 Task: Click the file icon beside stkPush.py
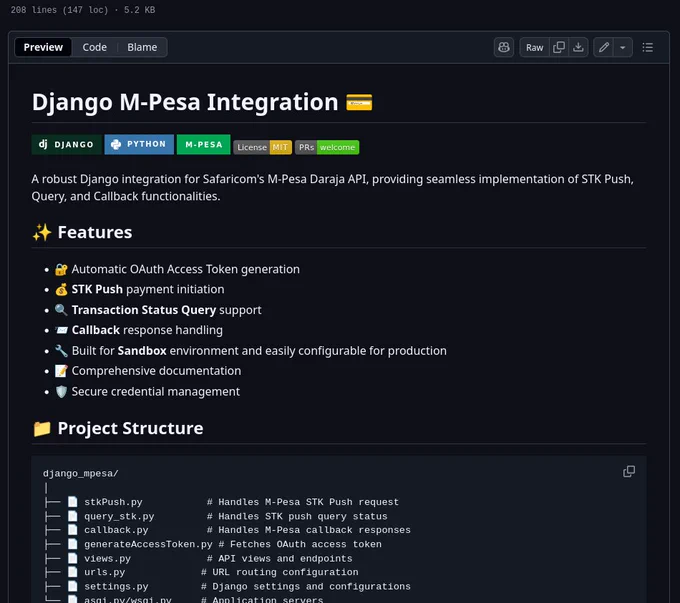[x=72, y=502]
